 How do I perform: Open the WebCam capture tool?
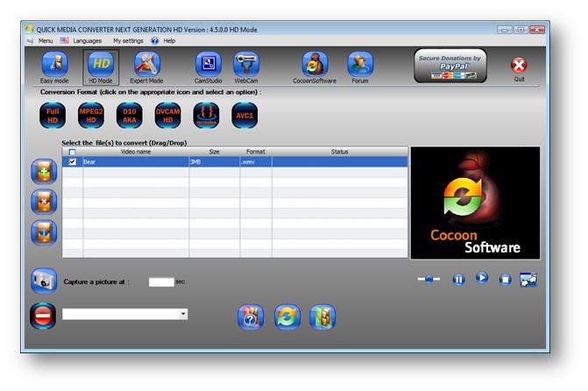[246, 64]
